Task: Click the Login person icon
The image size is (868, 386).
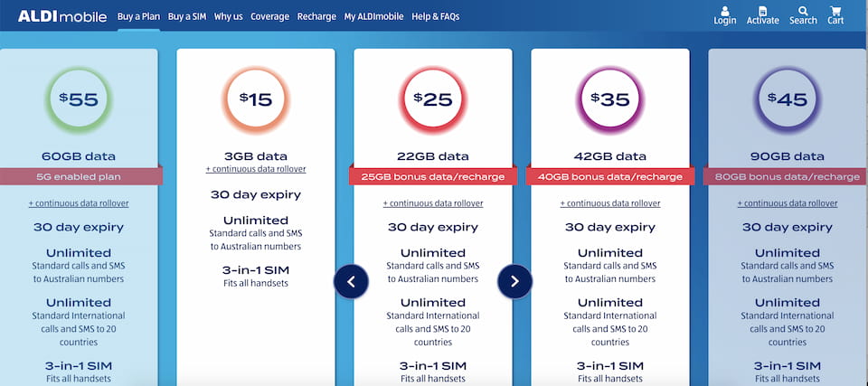Action: pos(724,12)
